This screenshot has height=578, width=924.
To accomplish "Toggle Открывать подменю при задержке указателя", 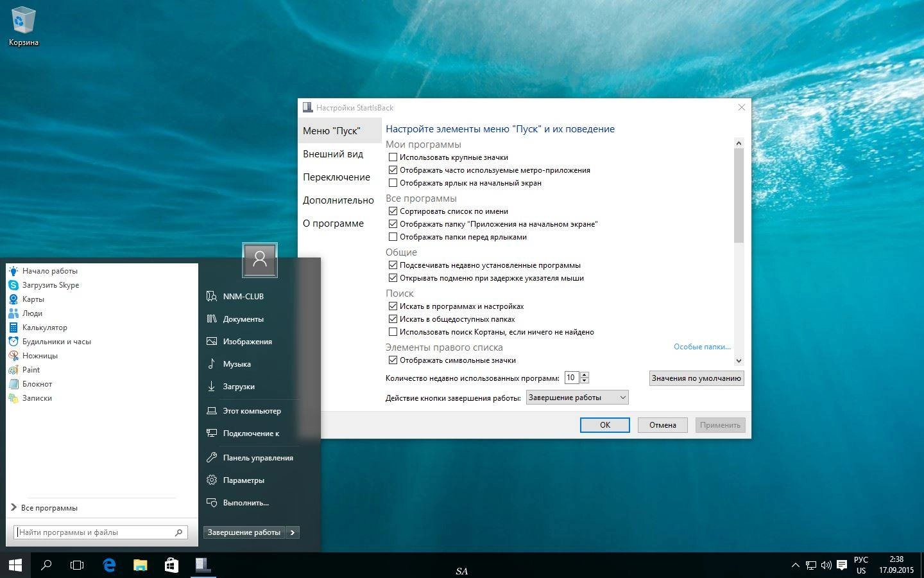I will pyautogui.click(x=393, y=278).
